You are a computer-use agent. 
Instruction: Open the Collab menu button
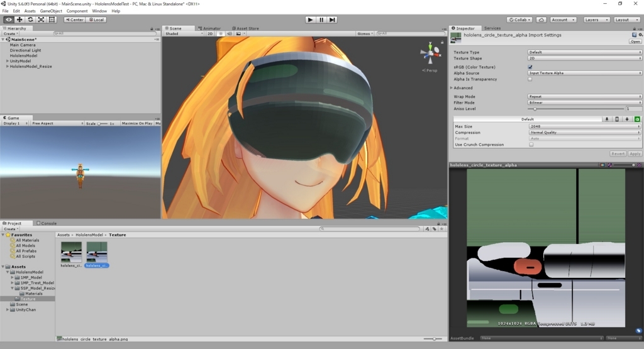[520, 19]
